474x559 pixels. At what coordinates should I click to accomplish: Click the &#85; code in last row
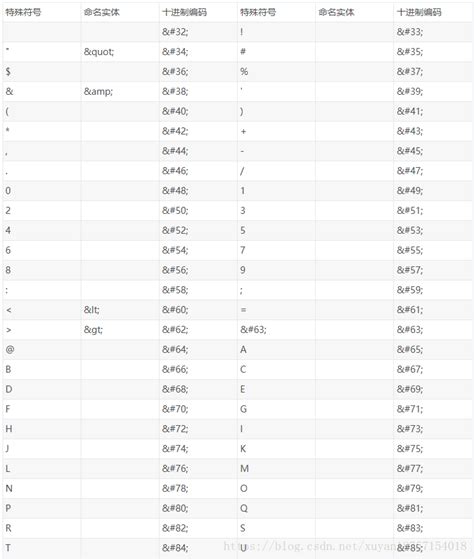tap(410, 548)
